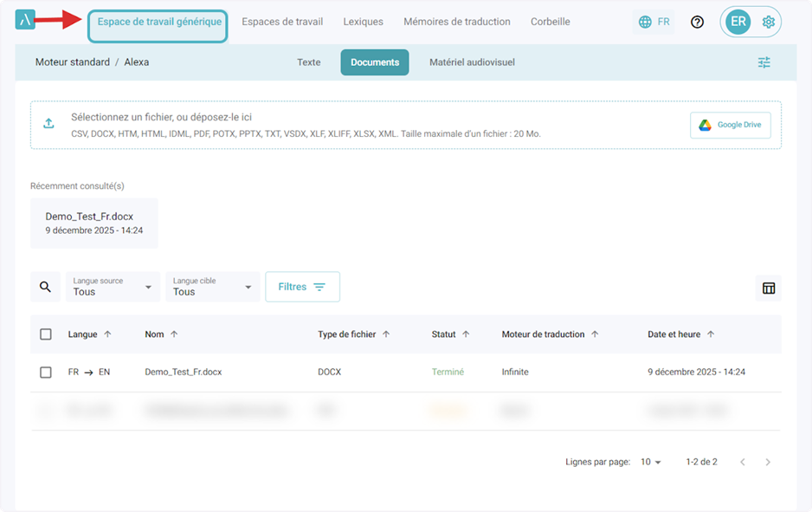Open the Filtres button
The height and width of the screenshot is (512, 812).
coord(302,287)
